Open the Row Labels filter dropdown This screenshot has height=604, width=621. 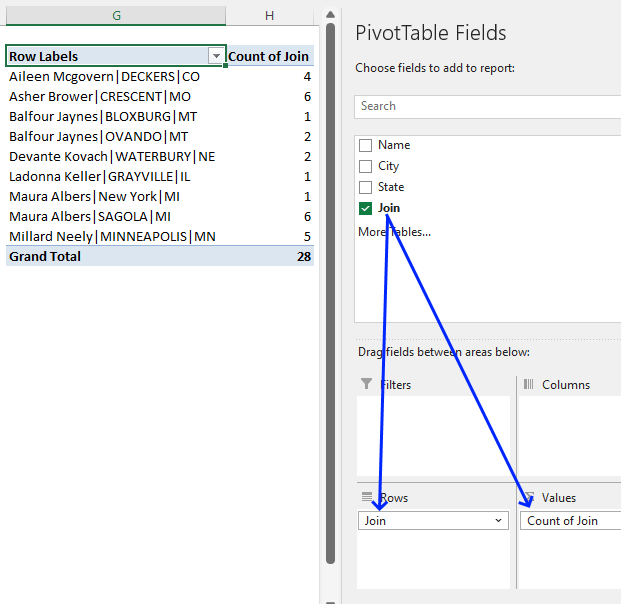tap(215, 57)
